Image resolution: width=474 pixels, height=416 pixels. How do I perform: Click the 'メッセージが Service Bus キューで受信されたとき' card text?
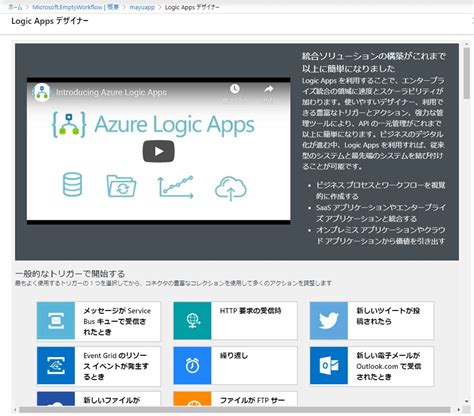coord(117,321)
